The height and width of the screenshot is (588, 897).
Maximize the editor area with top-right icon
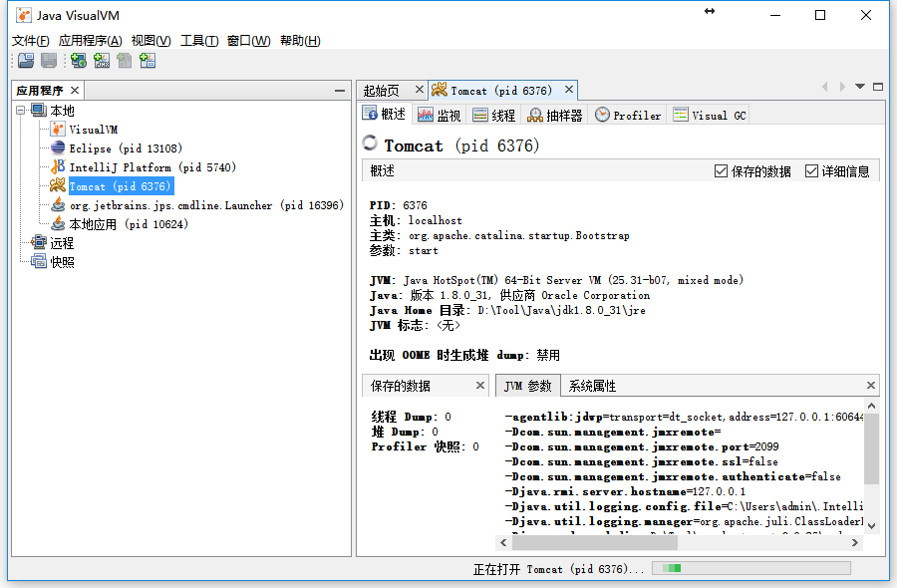tap(878, 87)
